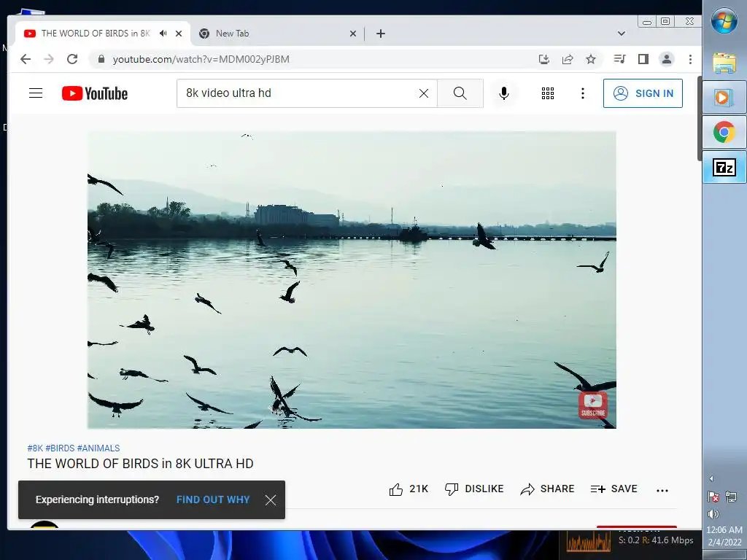Toggle the Chrome side panel
This screenshot has width=747, height=560.
pos(643,59)
